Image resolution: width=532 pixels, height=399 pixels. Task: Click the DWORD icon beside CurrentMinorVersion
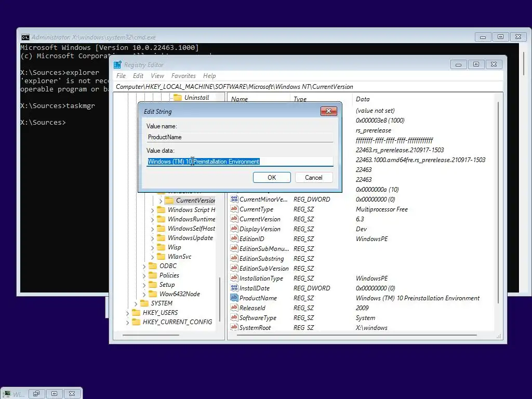pyautogui.click(x=234, y=199)
